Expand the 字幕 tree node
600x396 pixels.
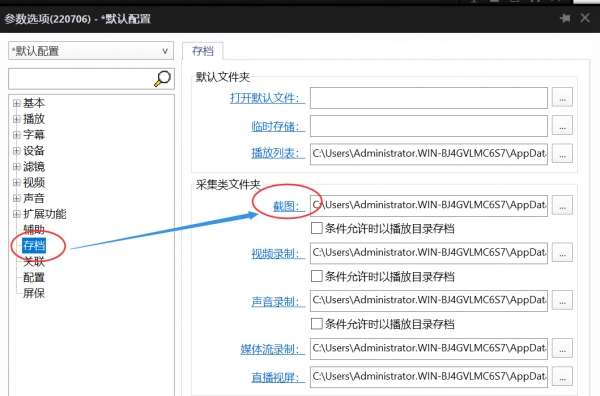tap(16, 135)
